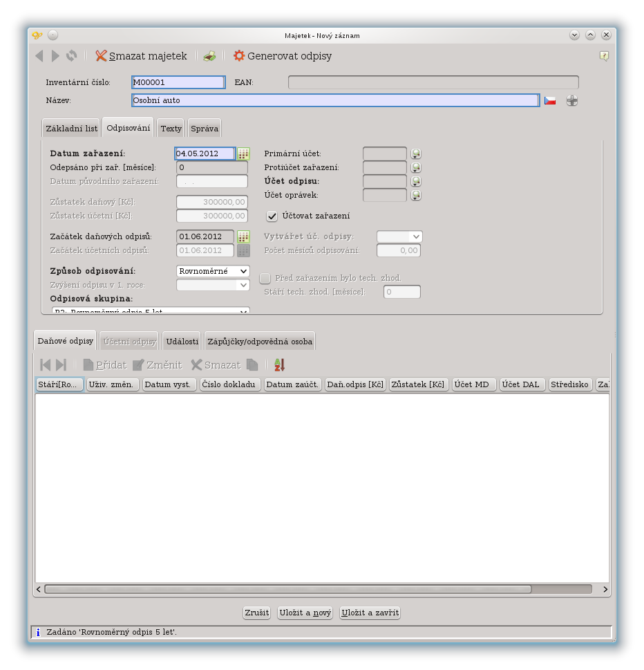644x670 pixels.
Task: Sort by Datum zaúčt. column header
Action: (292, 384)
